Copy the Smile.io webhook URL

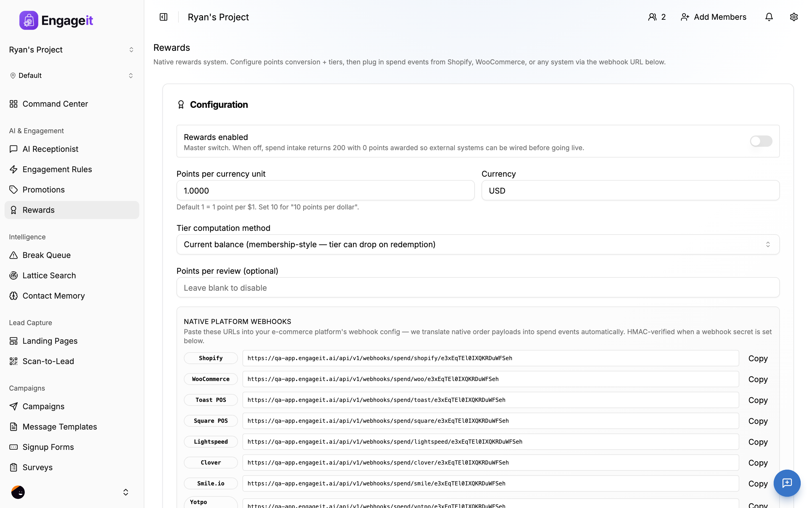click(758, 483)
